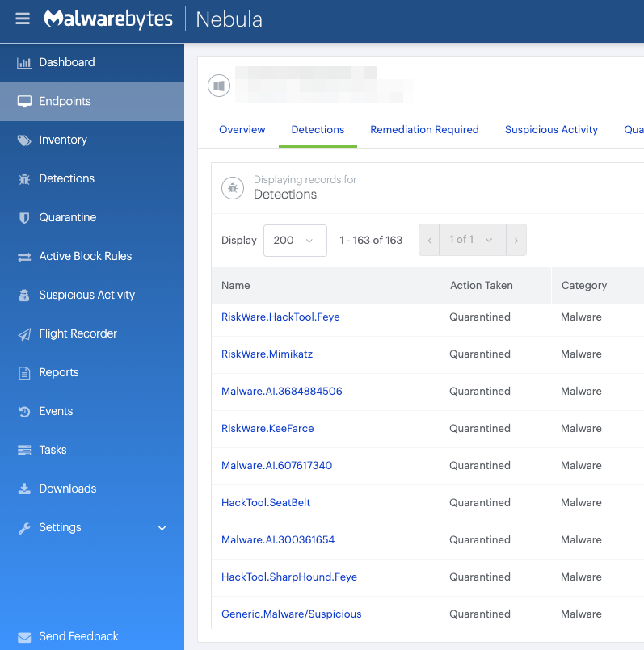
Task: Open the RiskWare.HackTool.Feye detection
Action: 280,317
